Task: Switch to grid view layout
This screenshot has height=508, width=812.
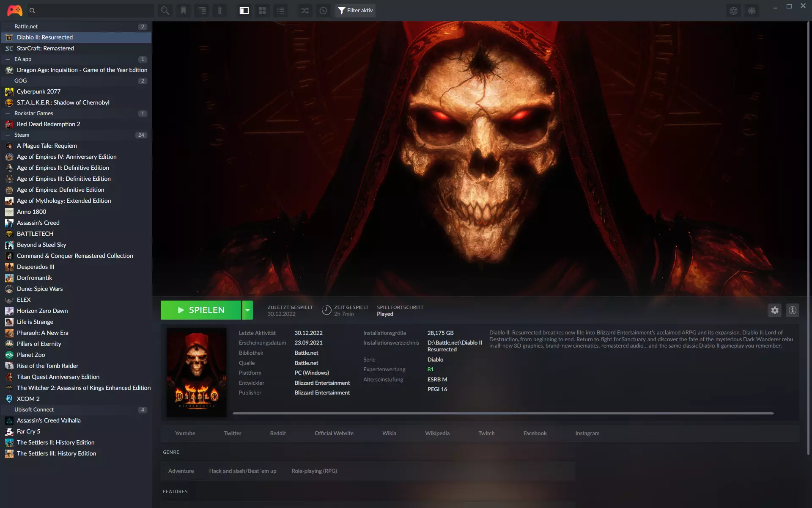Action: click(x=262, y=11)
